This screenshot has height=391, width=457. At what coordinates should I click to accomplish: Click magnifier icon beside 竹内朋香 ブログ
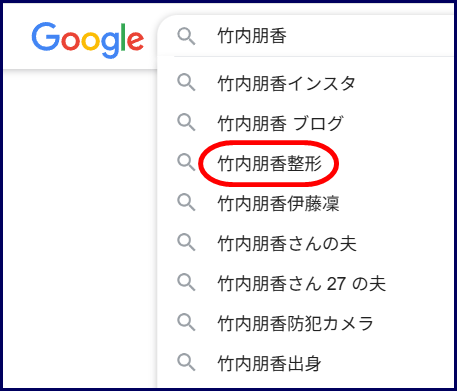click(x=186, y=122)
